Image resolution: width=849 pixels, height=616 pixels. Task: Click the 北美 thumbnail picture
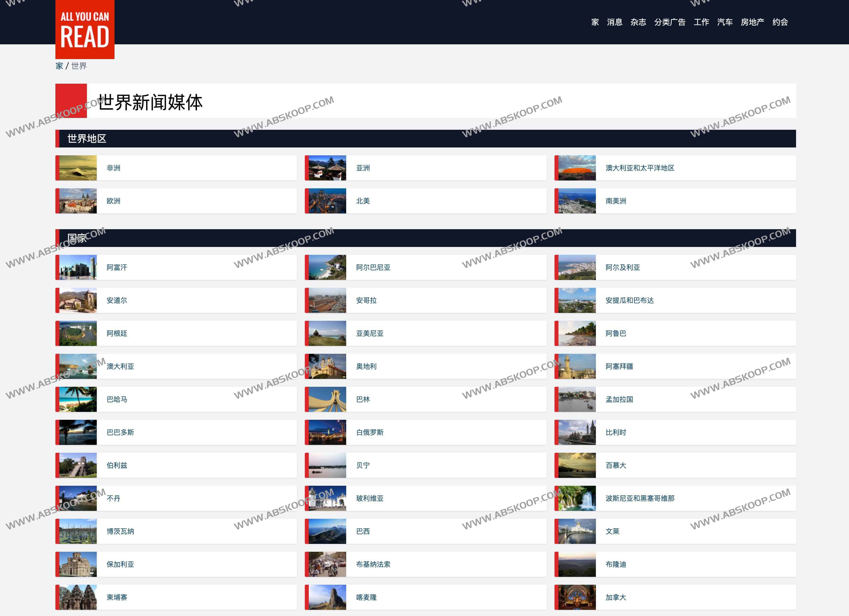click(x=327, y=201)
